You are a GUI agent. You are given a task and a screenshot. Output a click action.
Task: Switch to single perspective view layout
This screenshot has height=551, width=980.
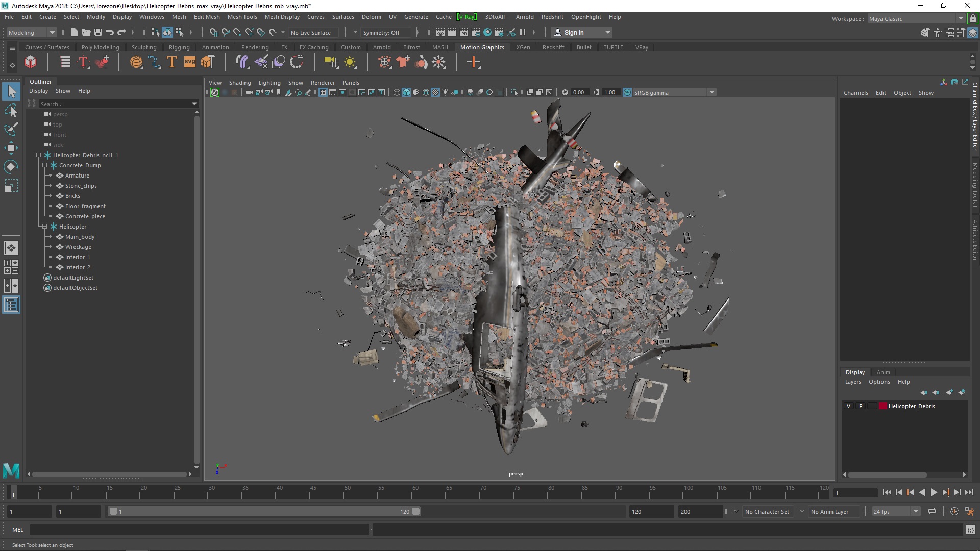click(x=11, y=248)
